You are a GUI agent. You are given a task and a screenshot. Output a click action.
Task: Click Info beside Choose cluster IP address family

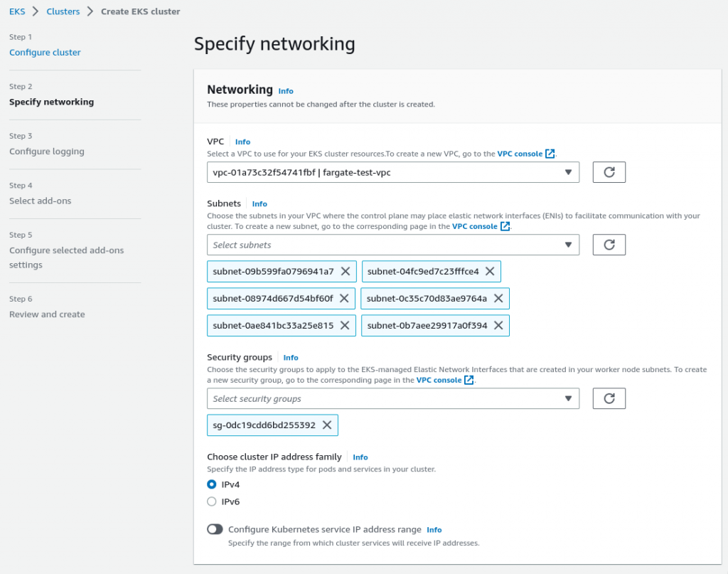click(x=360, y=457)
